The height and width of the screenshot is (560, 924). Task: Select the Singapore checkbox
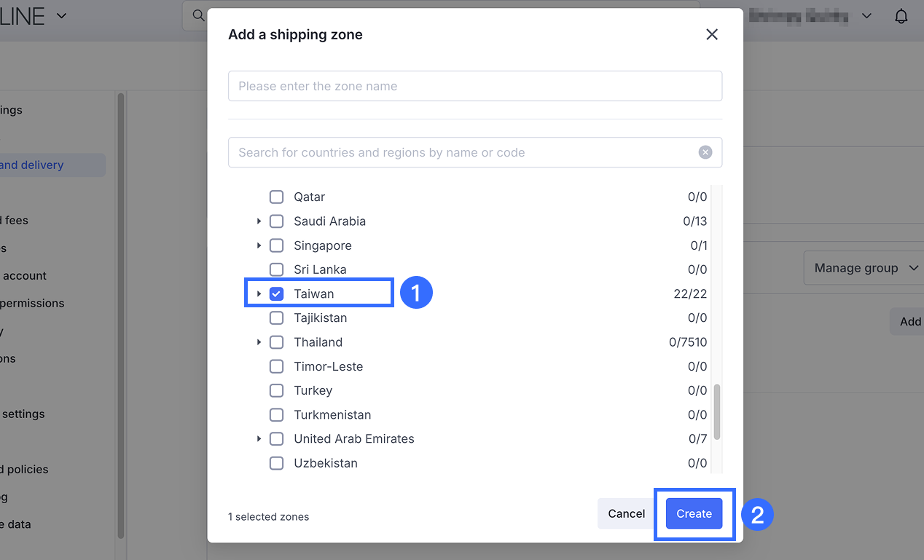click(276, 245)
